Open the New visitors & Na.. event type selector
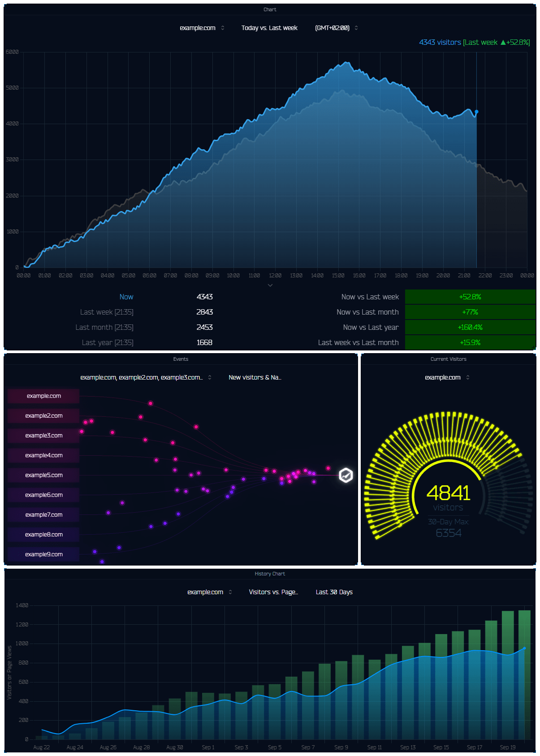The height and width of the screenshot is (756, 540). click(x=255, y=377)
